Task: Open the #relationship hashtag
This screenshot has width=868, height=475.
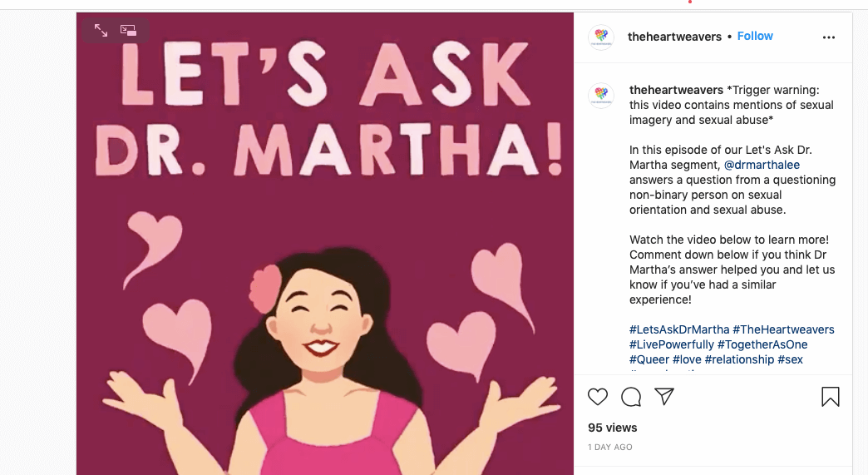Action: point(739,359)
